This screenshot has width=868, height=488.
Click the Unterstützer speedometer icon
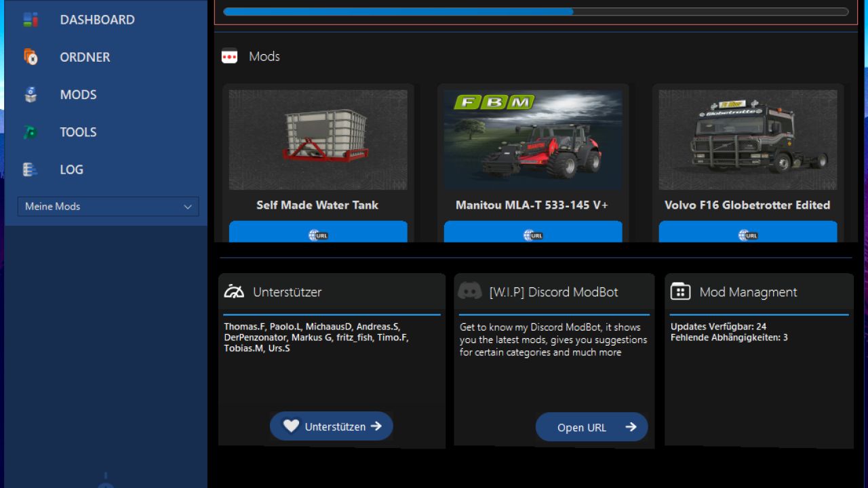[x=234, y=291]
